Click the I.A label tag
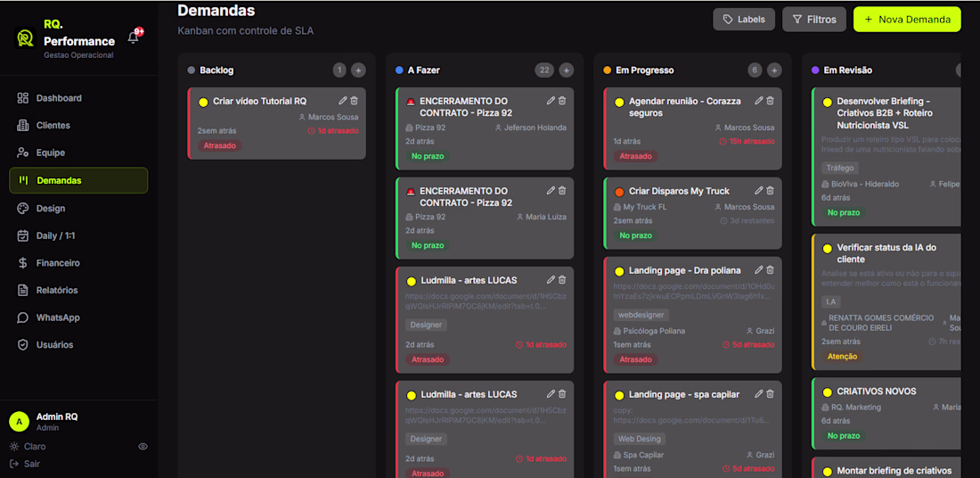Image resolution: width=980 pixels, height=478 pixels. [x=831, y=302]
